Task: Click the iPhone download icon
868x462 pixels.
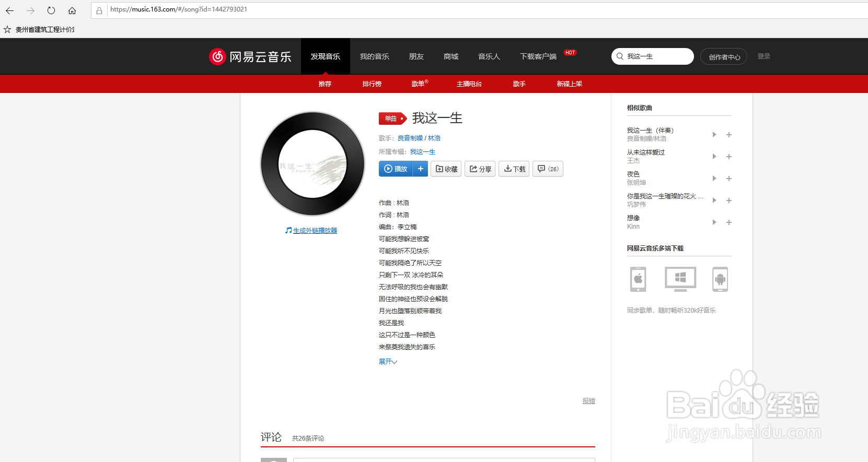Action: pos(638,279)
